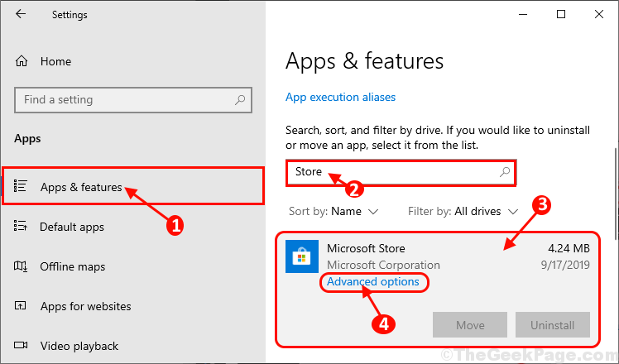Viewport: 619px width, 364px height.
Task: Click the Microsoft Corporation publisher text
Action: 383,265
